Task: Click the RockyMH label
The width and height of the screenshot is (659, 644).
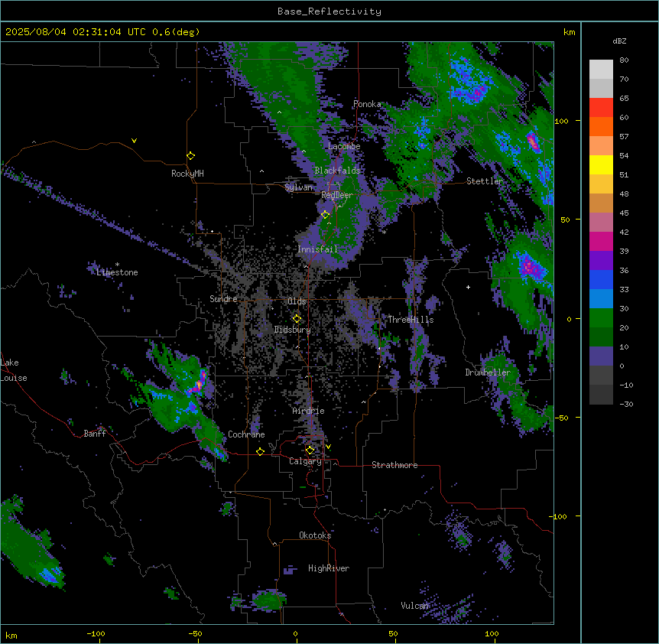Action: click(187, 174)
